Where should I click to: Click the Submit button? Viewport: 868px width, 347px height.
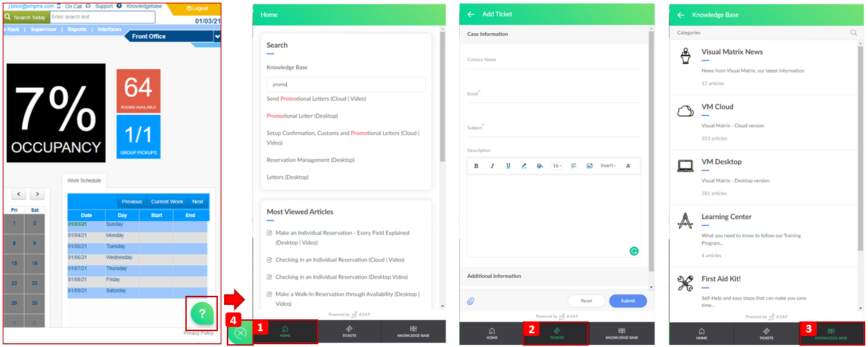coord(627,301)
